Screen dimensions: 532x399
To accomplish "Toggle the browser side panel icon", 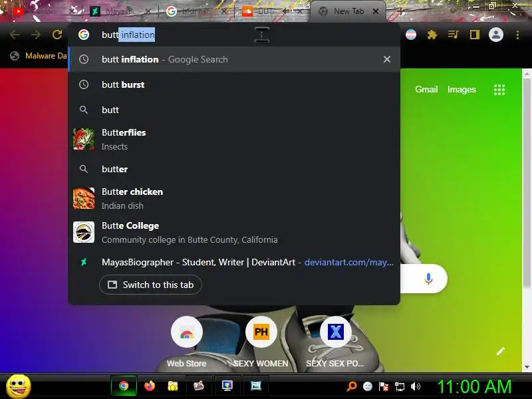I will [475, 35].
